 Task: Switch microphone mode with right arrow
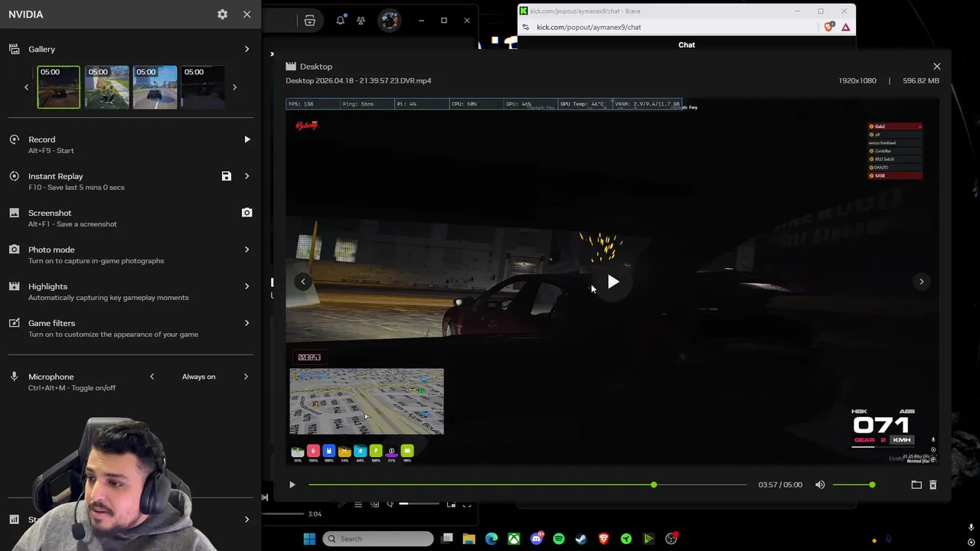[246, 377]
